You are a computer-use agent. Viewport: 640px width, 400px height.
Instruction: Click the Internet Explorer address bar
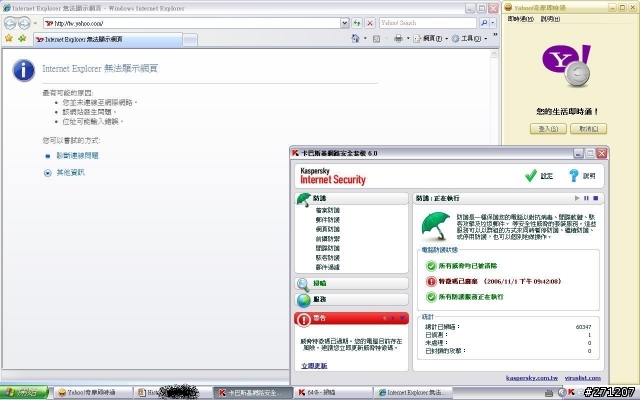click(x=192, y=23)
